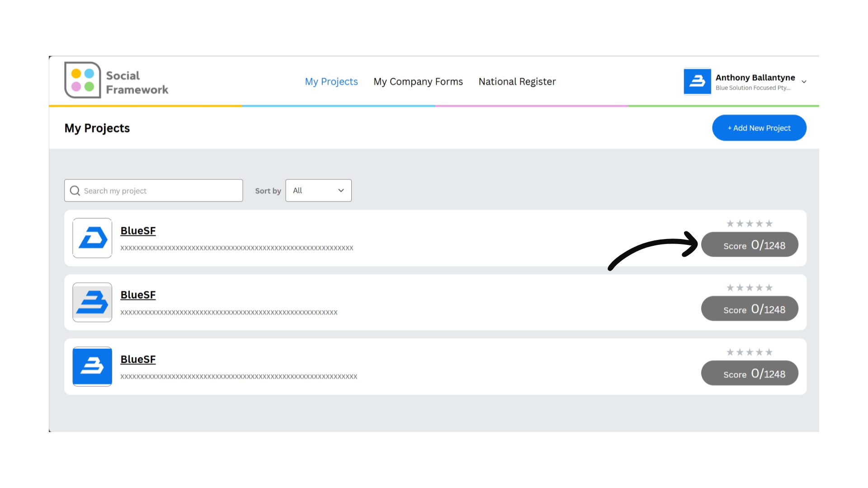Open the National Register page
The width and height of the screenshot is (868, 488).
click(517, 82)
